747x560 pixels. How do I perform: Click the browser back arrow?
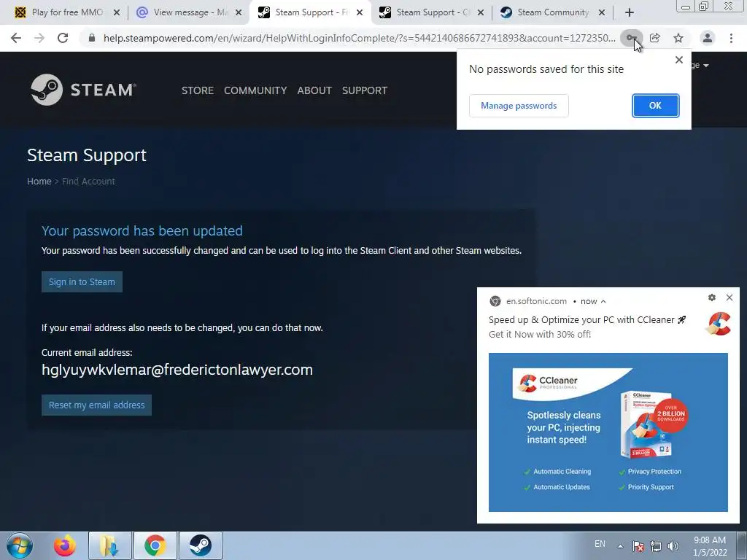click(16, 38)
